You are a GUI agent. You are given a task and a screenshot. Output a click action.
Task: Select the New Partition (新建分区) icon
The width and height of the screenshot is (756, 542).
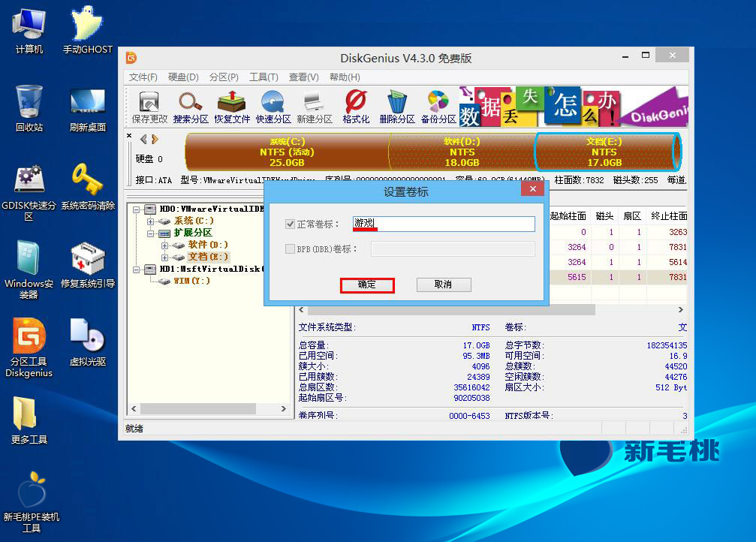pyautogui.click(x=315, y=107)
